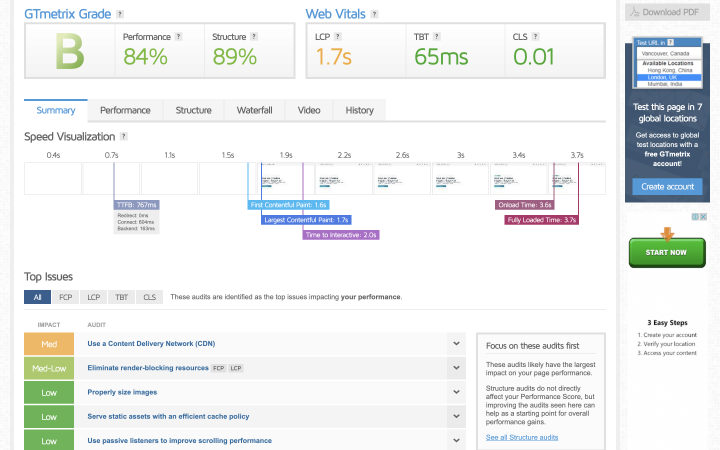The height and width of the screenshot is (450, 720).
Task: Open the Video tab
Action: pyautogui.click(x=309, y=110)
